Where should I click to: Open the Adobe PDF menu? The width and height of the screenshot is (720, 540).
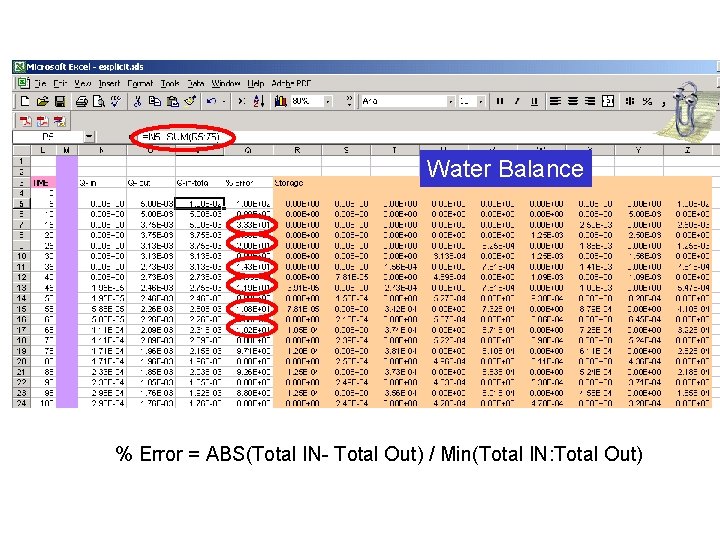(x=291, y=84)
